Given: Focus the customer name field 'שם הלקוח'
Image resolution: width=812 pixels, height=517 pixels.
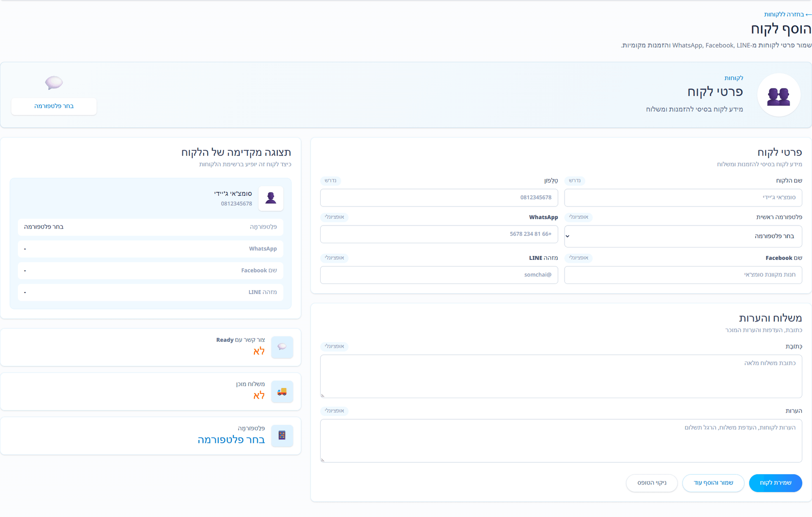Looking at the screenshot, I should pos(683,198).
